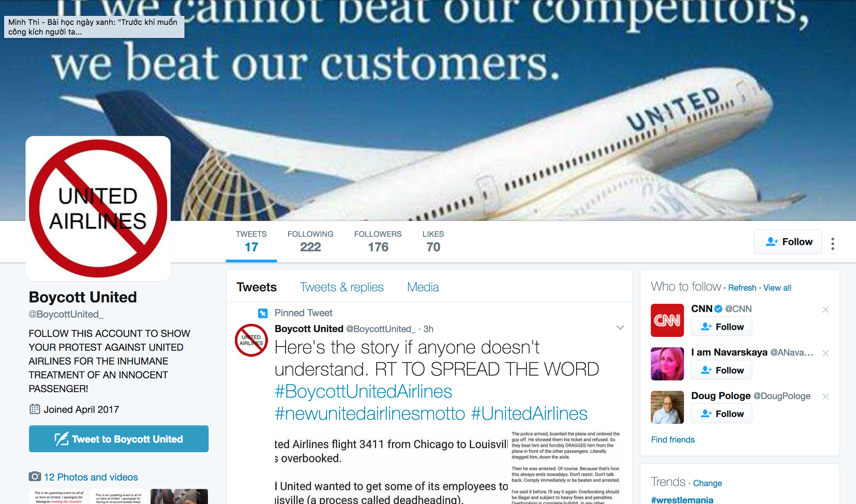
Task: Open the first photo thumbnail under Photos
Action: click(58, 496)
